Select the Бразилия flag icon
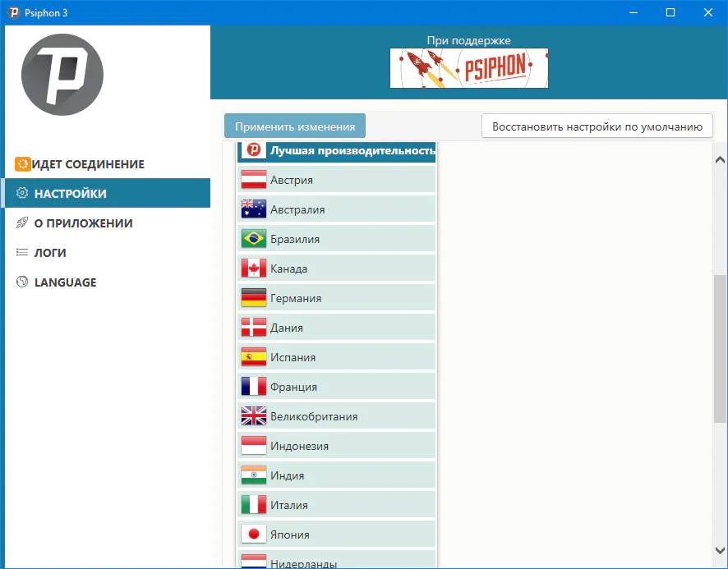 (x=253, y=239)
